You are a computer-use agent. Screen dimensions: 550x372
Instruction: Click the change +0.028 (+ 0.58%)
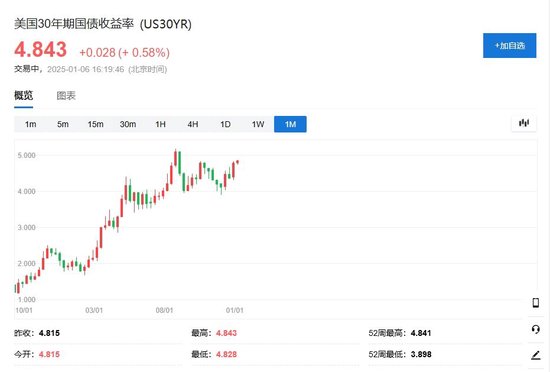(x=125, y=53)
